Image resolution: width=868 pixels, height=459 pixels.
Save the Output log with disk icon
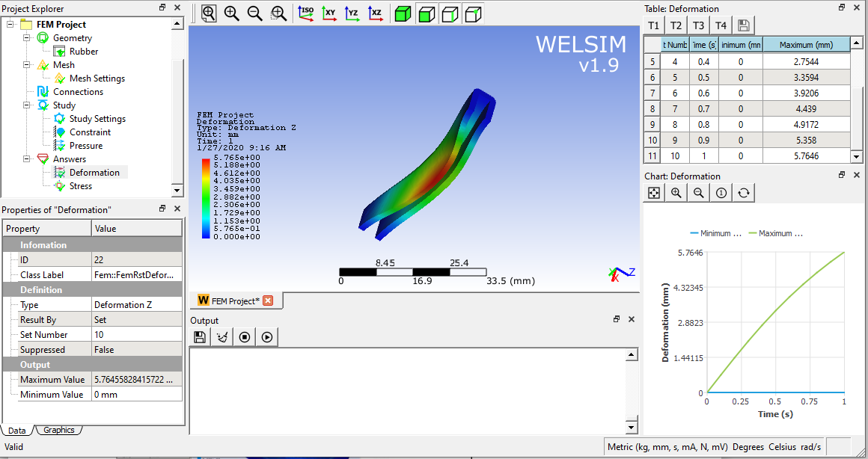(x=200, y=337)
